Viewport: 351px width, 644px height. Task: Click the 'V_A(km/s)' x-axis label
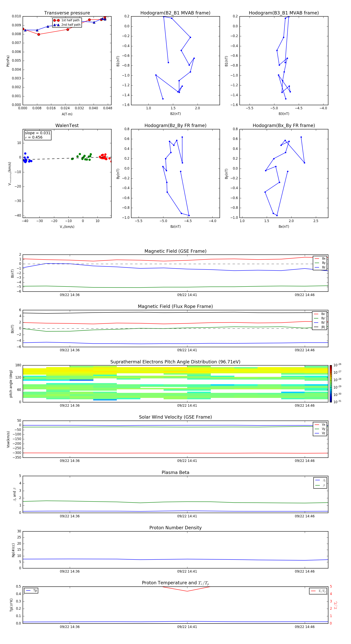67,227
